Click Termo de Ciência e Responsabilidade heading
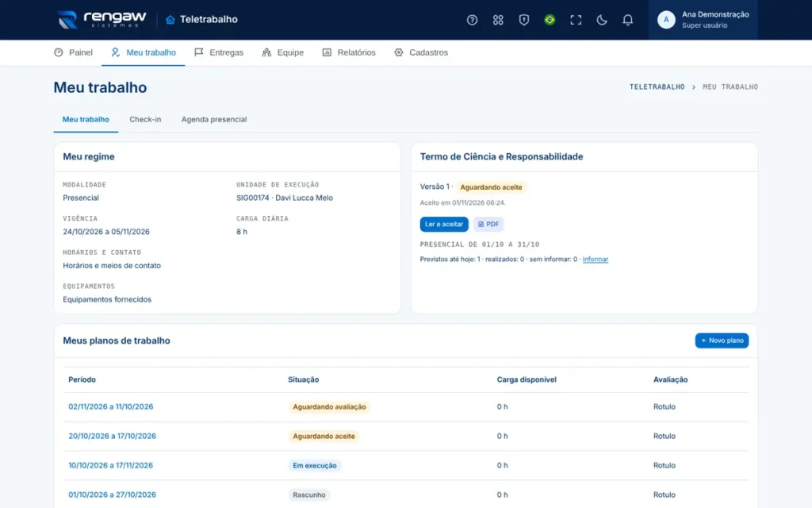Screen dimensions: 812x508 pos(501,156)
